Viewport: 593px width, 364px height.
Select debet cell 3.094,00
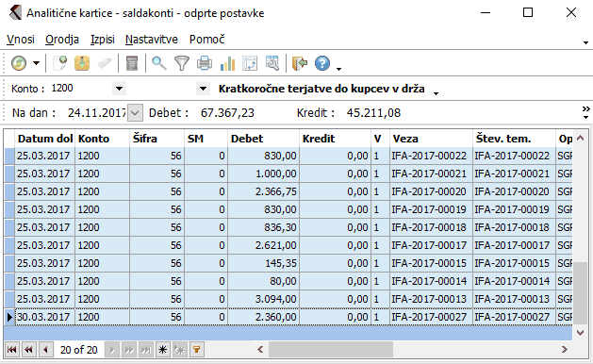[x=264, y=299]
